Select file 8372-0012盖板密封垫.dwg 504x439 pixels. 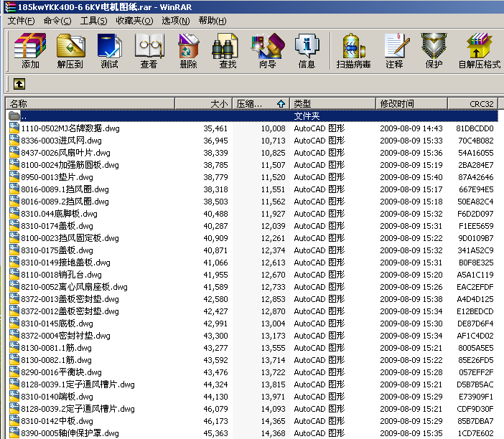point(70,311)
